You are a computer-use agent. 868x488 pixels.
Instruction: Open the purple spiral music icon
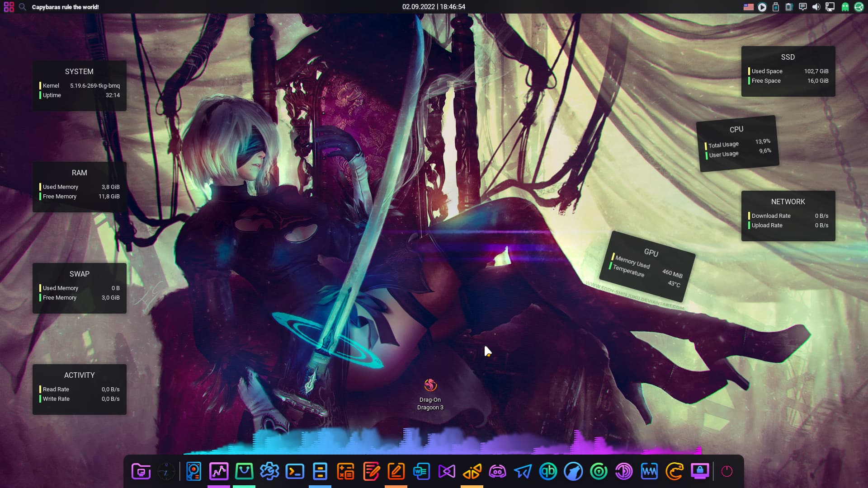(x=624, y=472)
